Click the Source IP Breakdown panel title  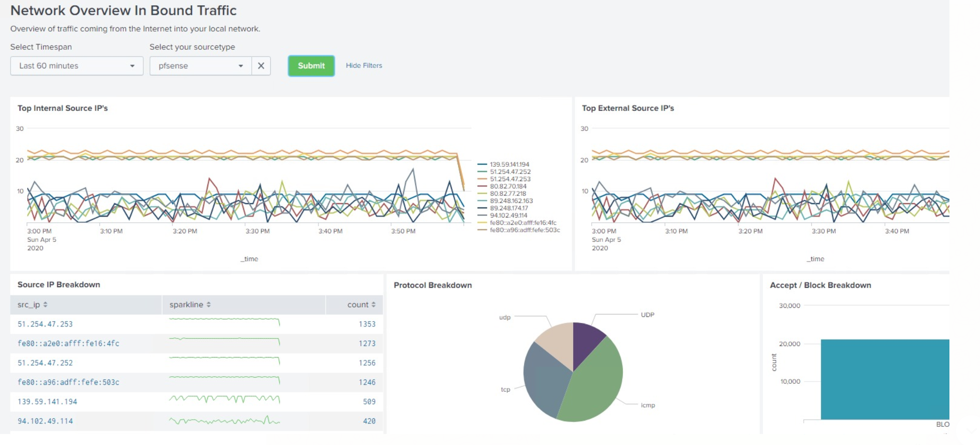point(59,284)
